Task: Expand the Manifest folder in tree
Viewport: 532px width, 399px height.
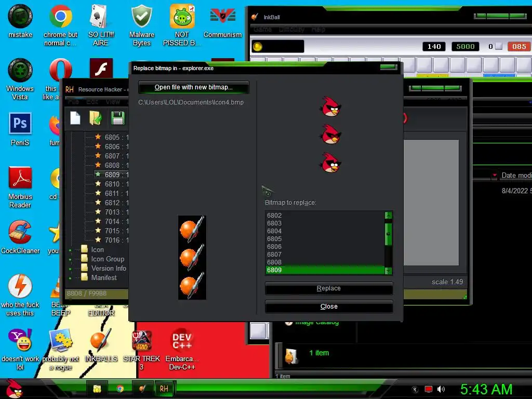Action: click(x=70, y=278)
